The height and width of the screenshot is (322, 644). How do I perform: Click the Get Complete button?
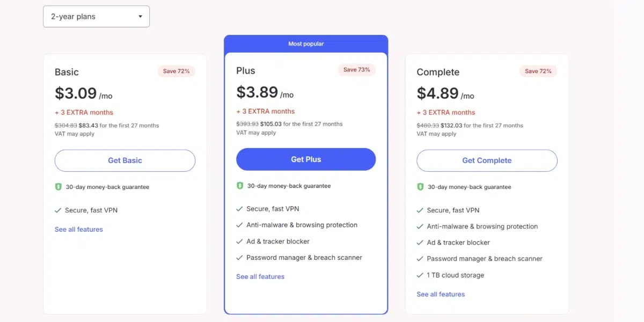click(487, 160)
